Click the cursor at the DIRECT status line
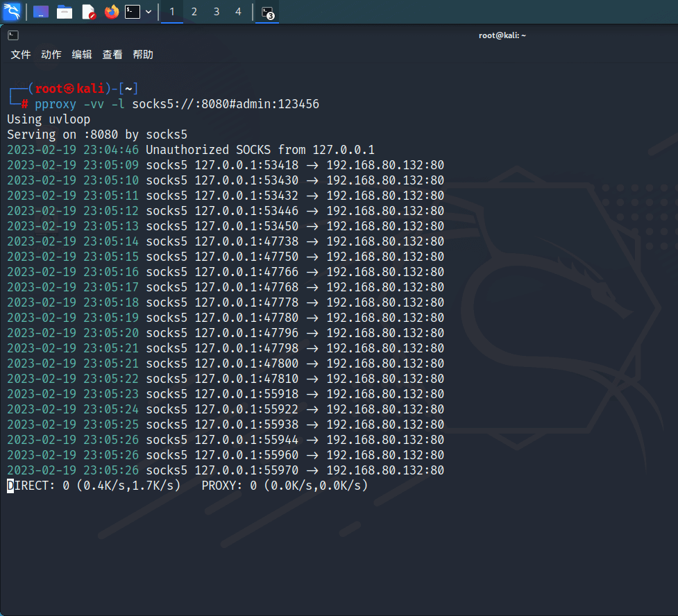678x616 pixels. click(10, 486)
